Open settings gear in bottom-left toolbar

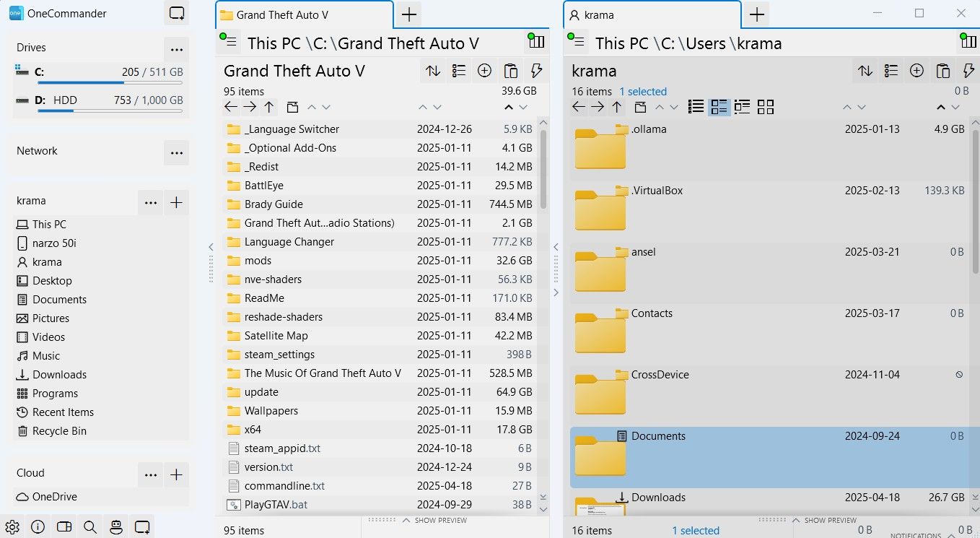click(12, 527)
